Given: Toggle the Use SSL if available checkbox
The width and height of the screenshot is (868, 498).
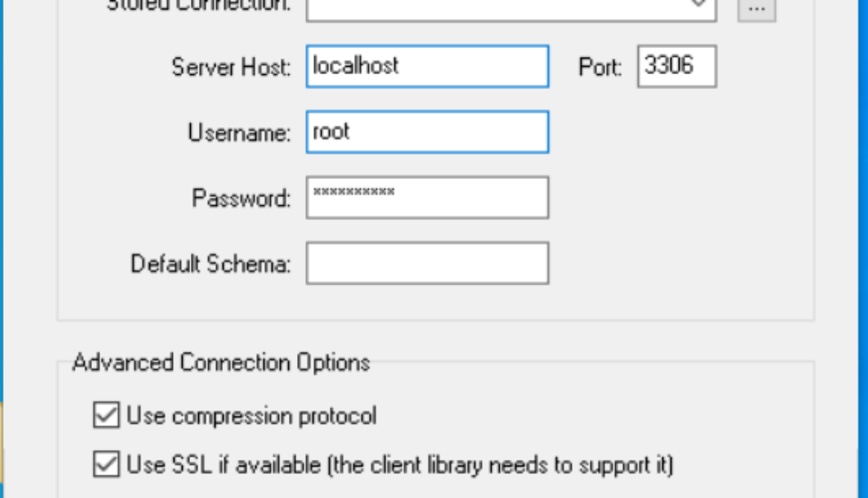Looking at the screenshot, I should coord(106,465).
